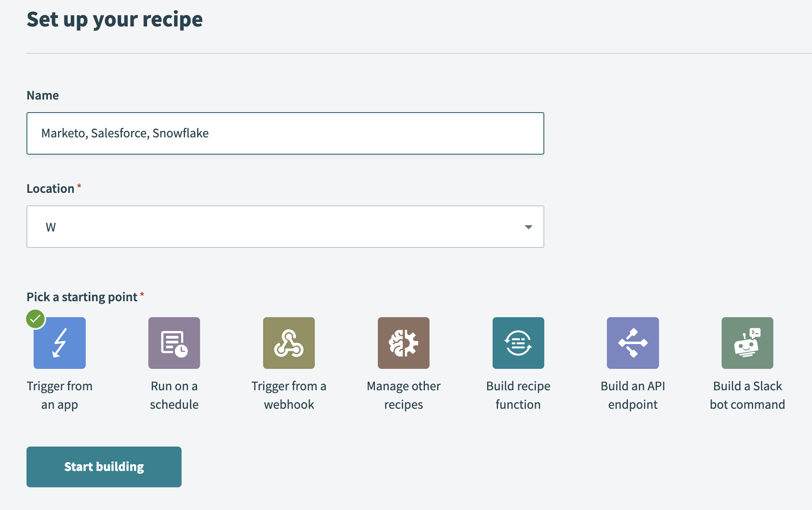Toggle the starting point selection checkmark
This screenshot has height=510, width=812.
tap(35, 318)
